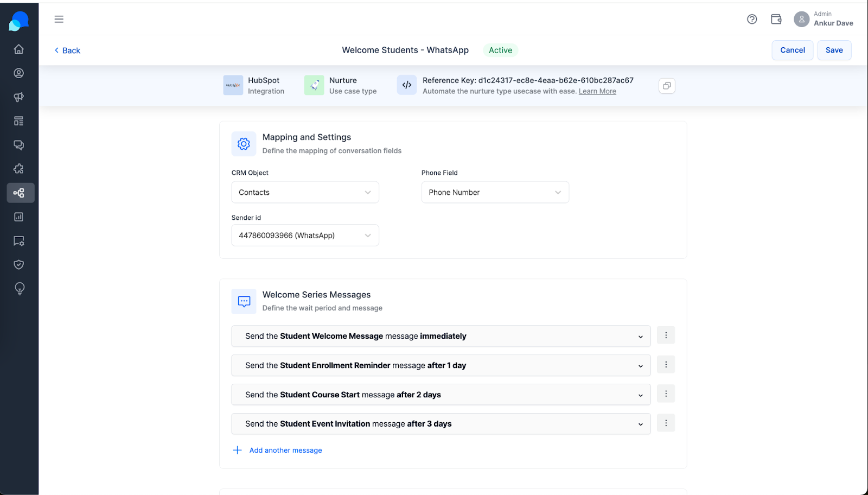Open the conversations chat sidebar icon
The image size is (868, 495).
tap(19, 145)
